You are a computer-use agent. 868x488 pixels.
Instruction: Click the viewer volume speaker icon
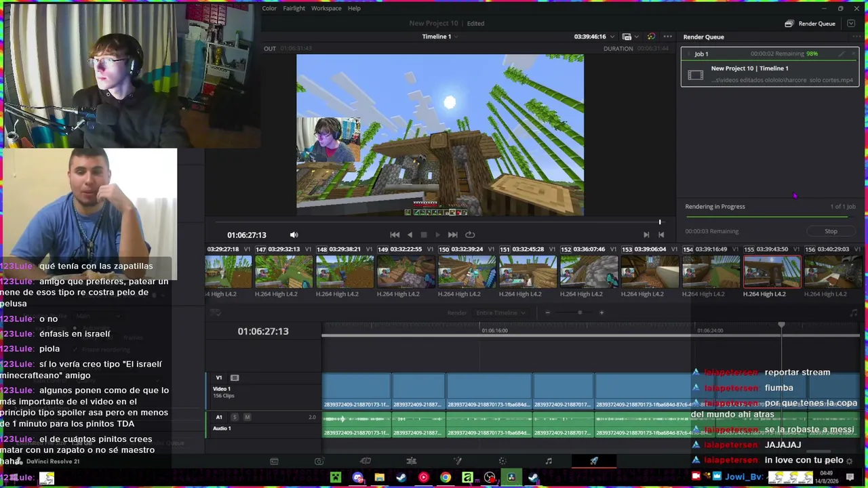tap(294, 235)
